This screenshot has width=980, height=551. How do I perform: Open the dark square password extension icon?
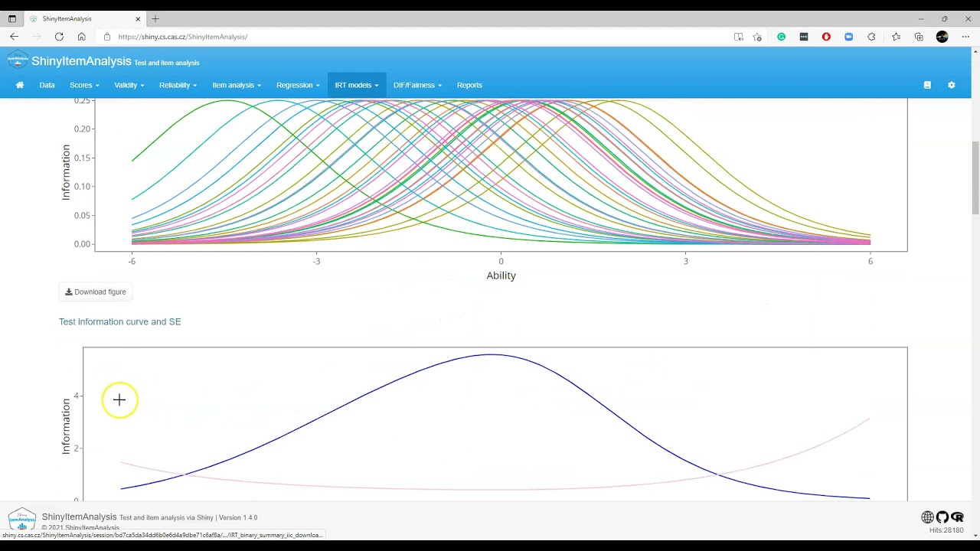[803, 37]
